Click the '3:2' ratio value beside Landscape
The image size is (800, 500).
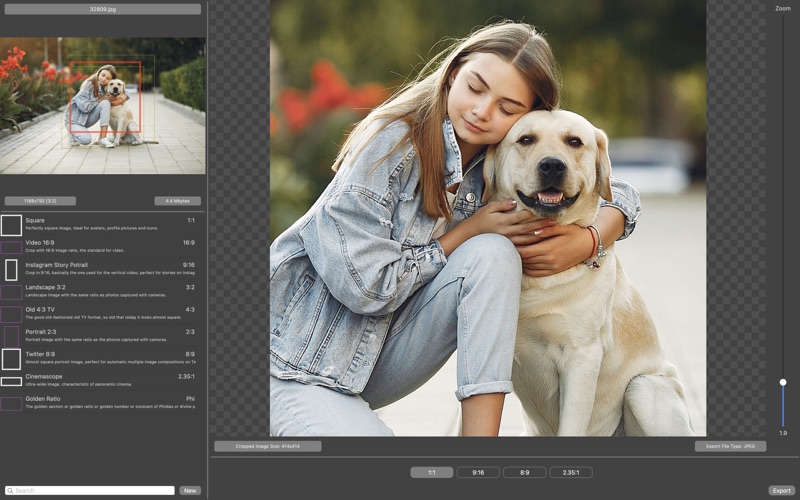(190, 287)
